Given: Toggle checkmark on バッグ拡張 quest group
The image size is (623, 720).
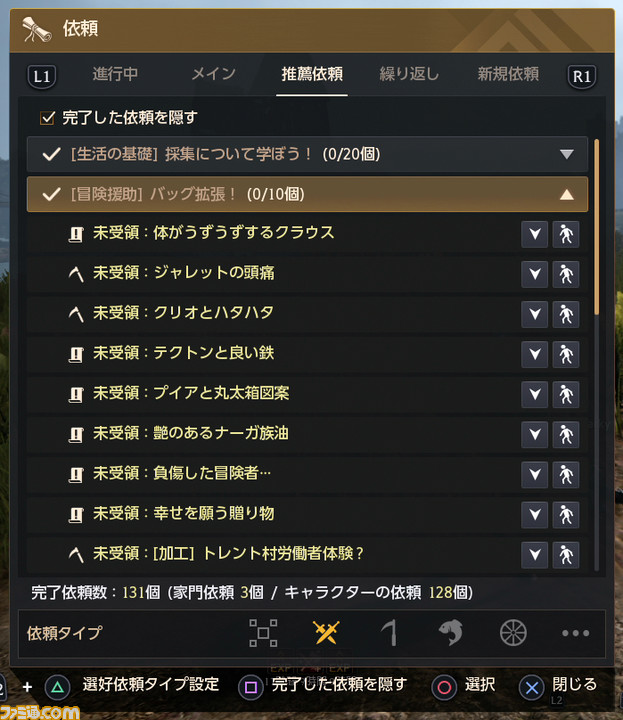Looking at the screenshot, I should (x=51, y=194).
